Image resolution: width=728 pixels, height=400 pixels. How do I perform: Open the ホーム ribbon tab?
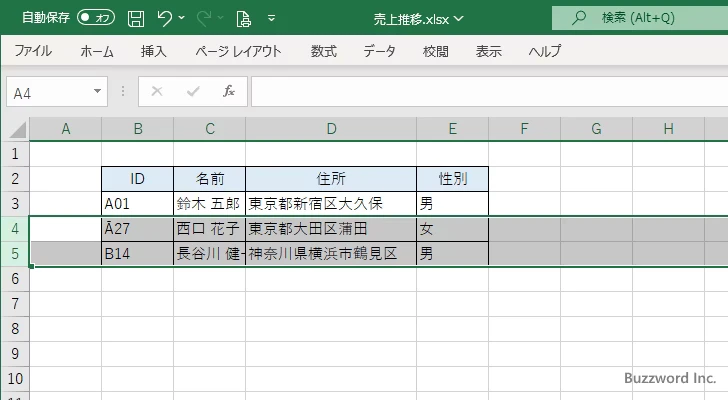97,51
